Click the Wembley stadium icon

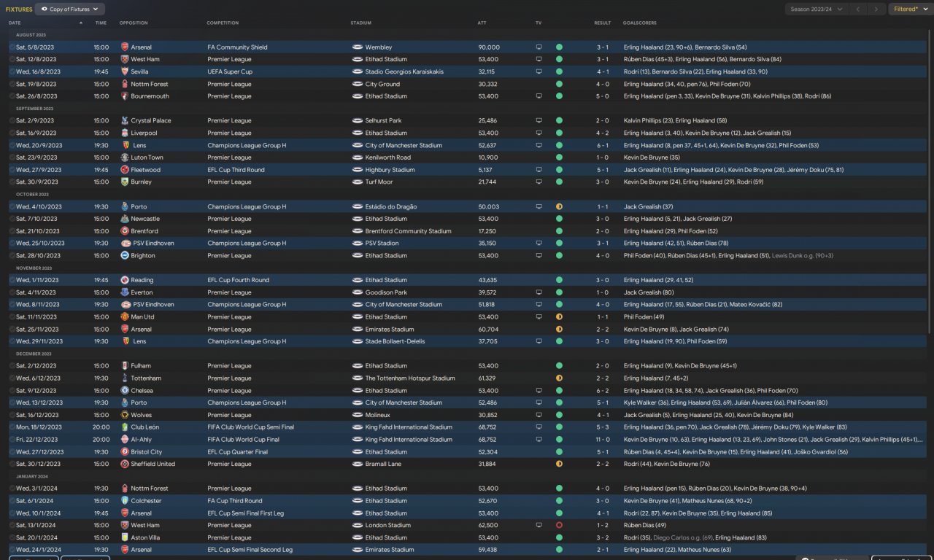357,47
